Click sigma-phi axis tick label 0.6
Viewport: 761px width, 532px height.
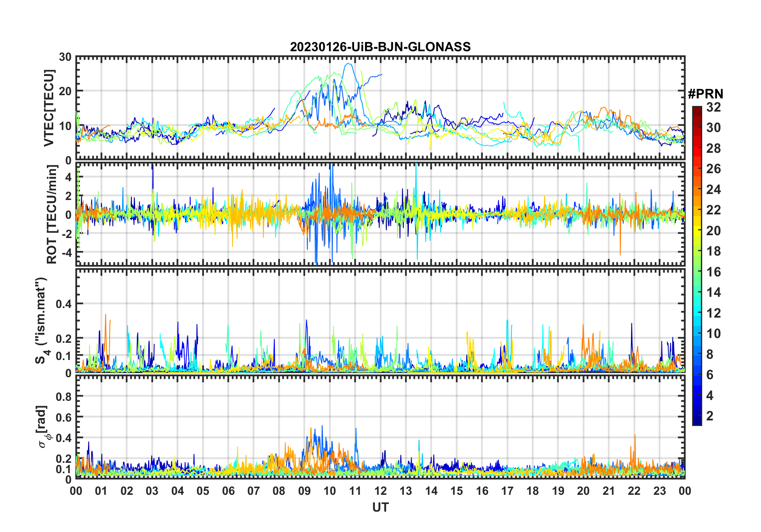click(64, 418)
